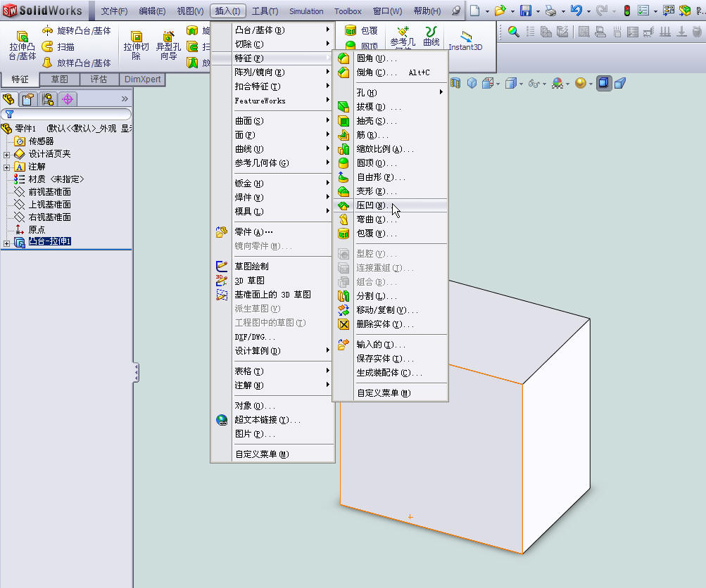Click the Undo icon

click(x=576, y=11)
